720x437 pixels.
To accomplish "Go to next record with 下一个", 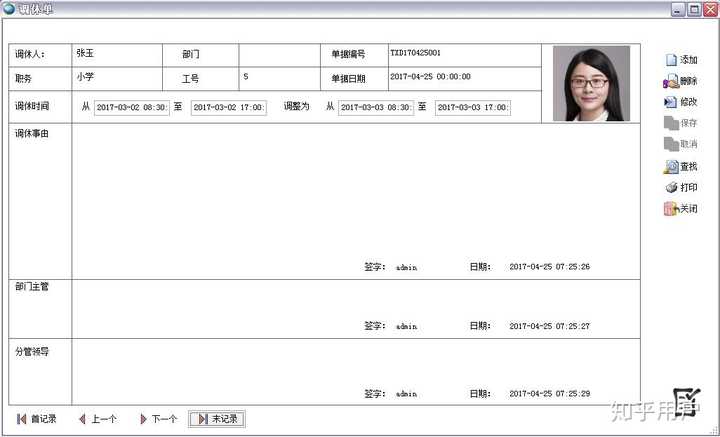I will point(158,419).
